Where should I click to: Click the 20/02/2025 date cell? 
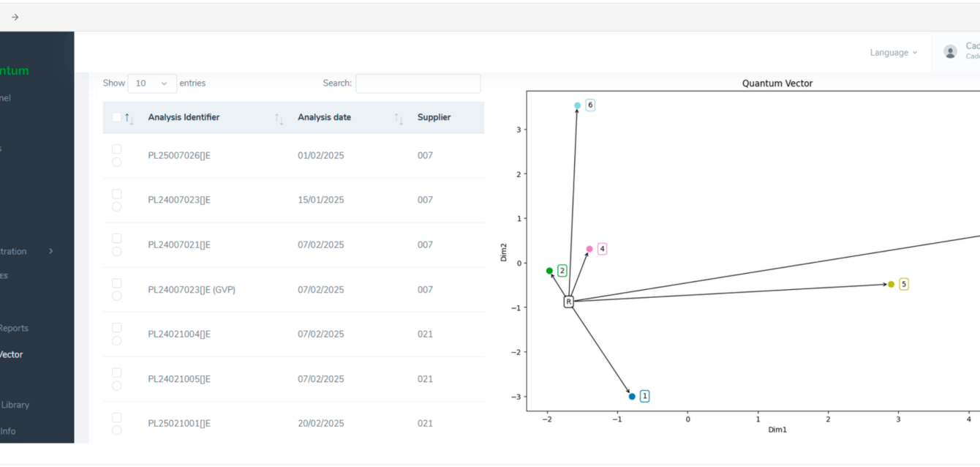point(320,423)
